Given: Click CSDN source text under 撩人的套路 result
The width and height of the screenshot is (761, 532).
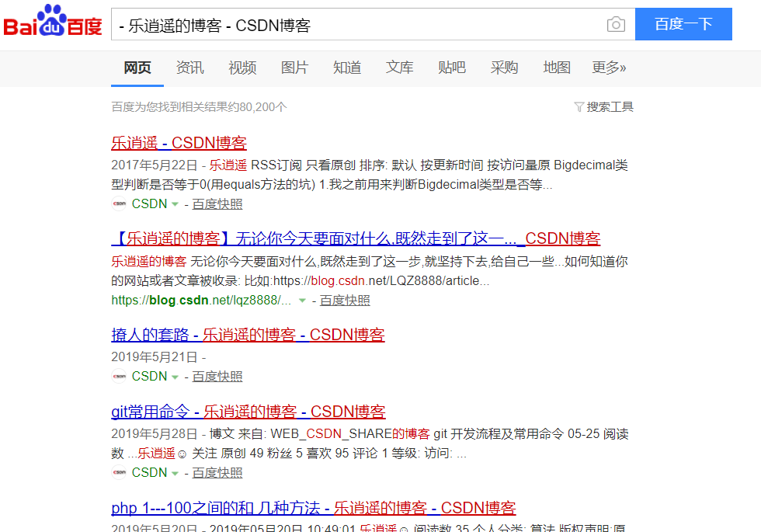Looking at the screenshot, I should [149, 376].
